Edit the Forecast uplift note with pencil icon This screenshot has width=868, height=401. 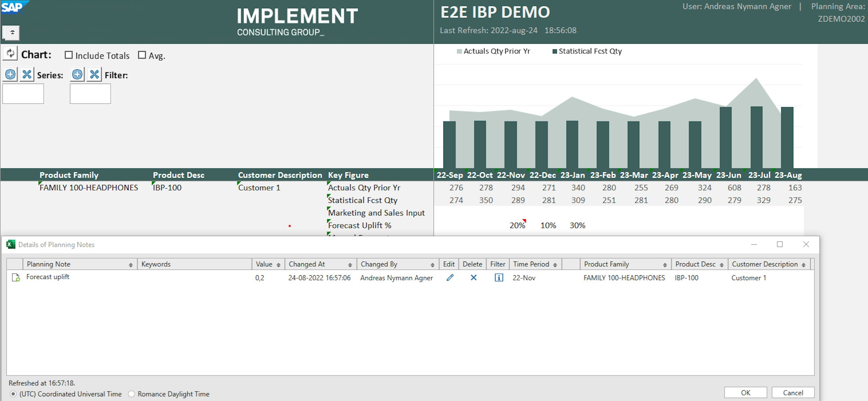[450, 278]
